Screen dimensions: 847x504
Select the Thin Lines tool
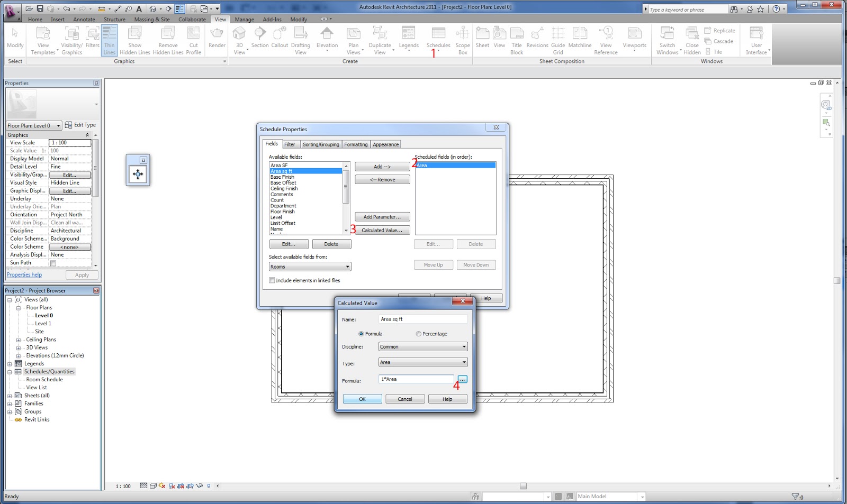click(110, 40)
